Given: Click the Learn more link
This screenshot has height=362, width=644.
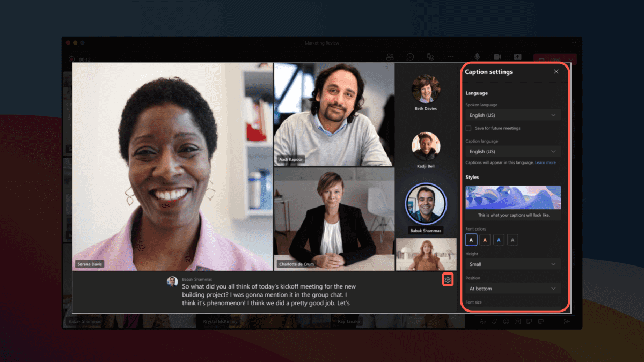Looking at the screenshot, I should [x=545, y=162].
